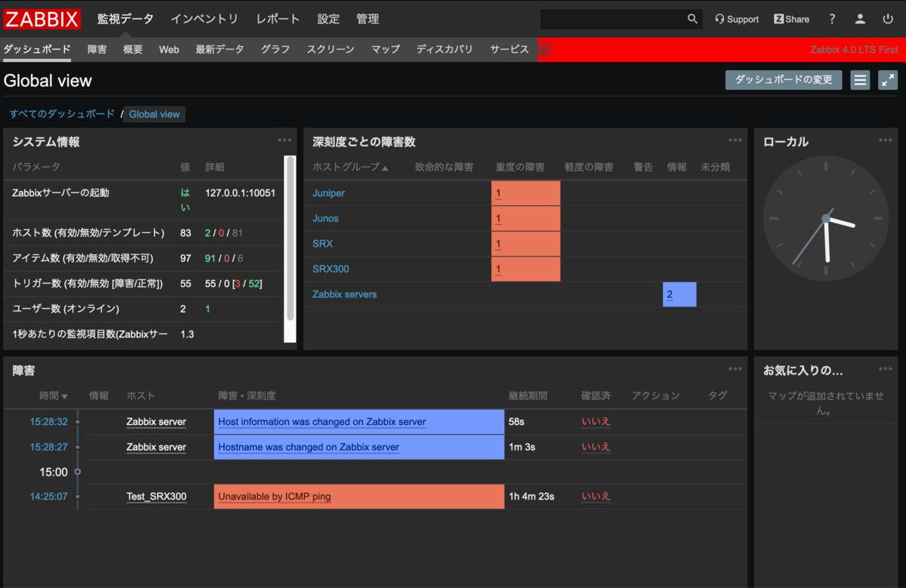Click Zabbix server host in 15:28:32 row
The height and width of the screenshot is (588, 906).
pos(156,422)
